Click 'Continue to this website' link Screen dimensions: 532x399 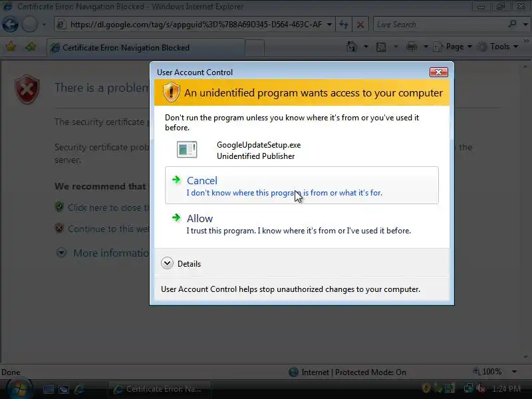pos(108,229)
